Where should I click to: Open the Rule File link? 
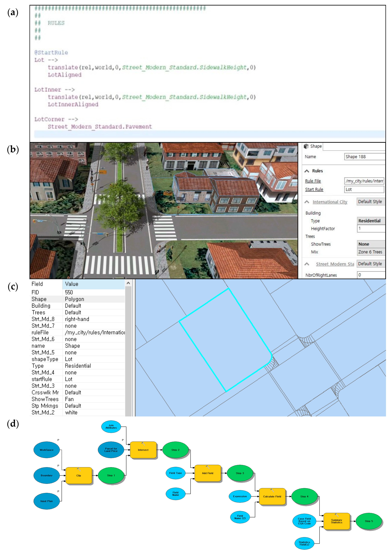(313, 181)
